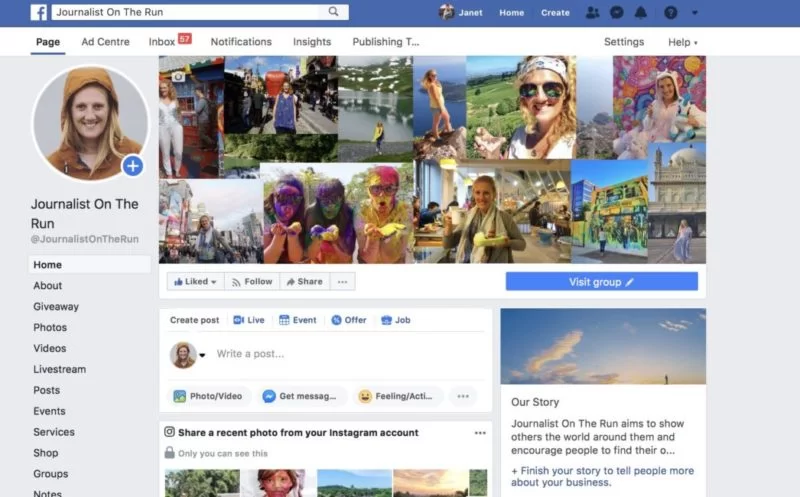The height and width of the screenshot is (497, 800).
Task: Select Groups in left sidebar
Action: pos(51,474)
